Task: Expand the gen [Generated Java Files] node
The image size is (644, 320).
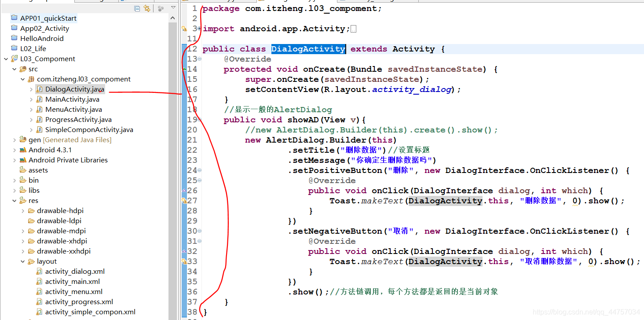Action: pyautogui.click(x=15, y=140)
